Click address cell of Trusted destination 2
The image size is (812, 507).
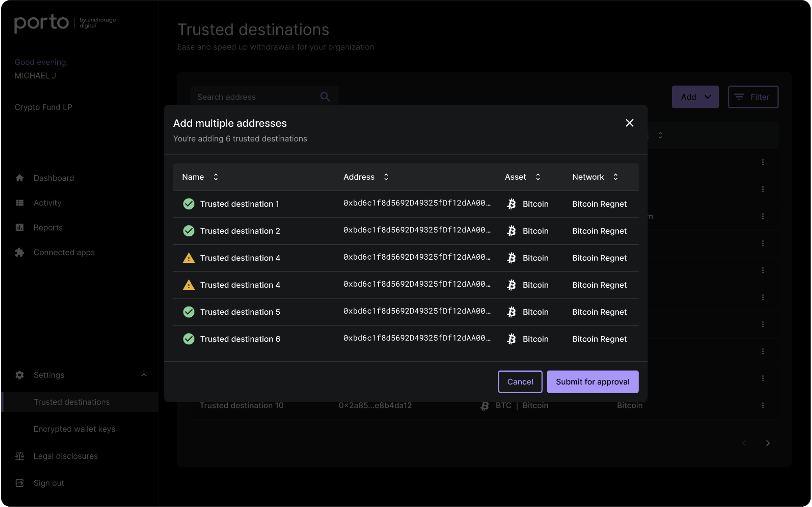[x=417, y=230]
